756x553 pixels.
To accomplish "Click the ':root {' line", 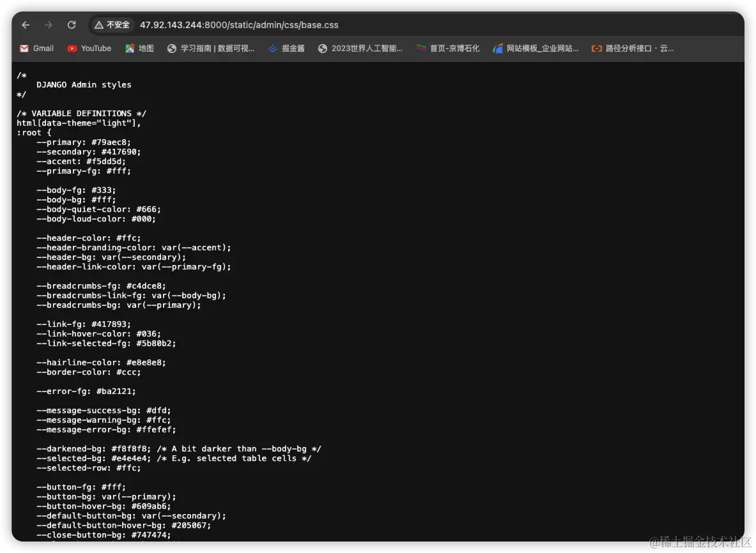I will [x=34, y=133].
